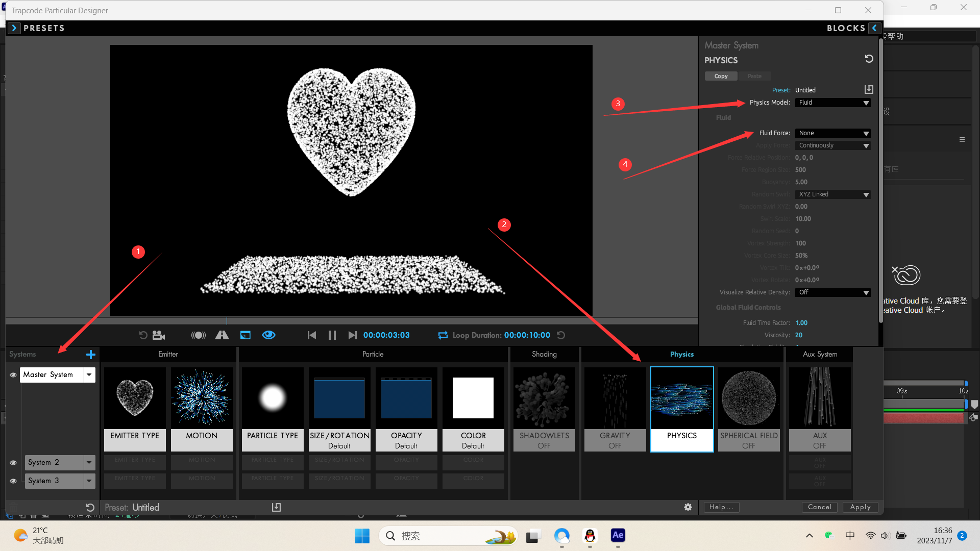Open the Master System dropdown arrow
Image resolution: width=980 pixels, height=551 pixels.
(89, 375)
